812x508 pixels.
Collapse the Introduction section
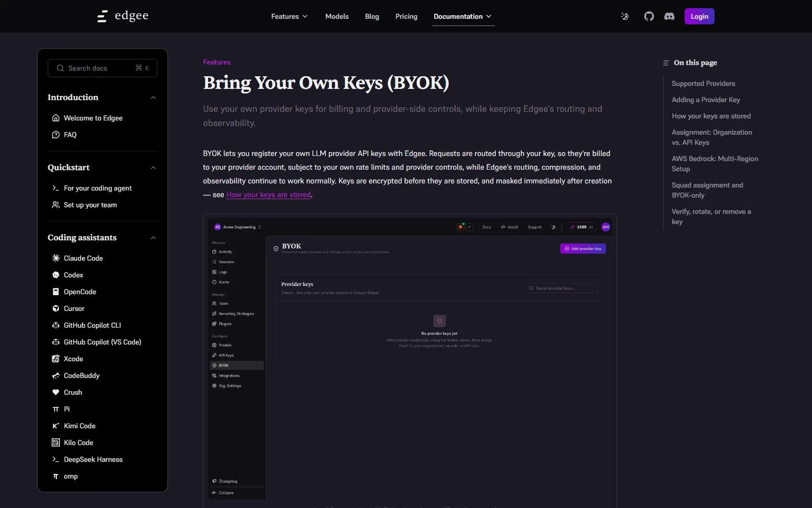point(153,98)
